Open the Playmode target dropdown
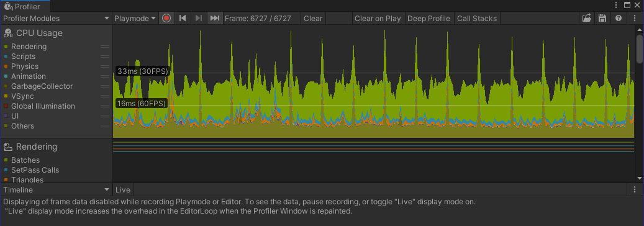 (x=135, y=18)
